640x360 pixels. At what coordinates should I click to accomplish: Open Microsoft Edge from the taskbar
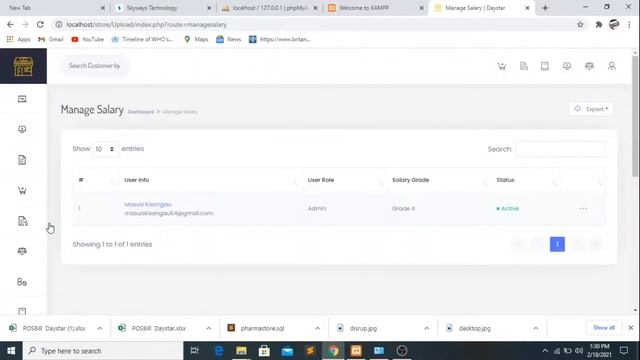(219, 351)
